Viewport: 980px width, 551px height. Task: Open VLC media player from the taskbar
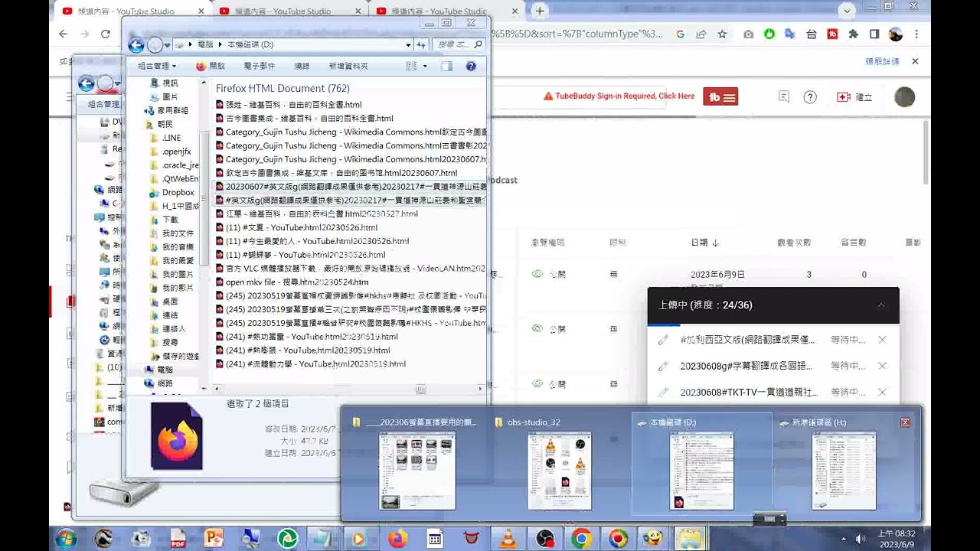click(507, 538)
